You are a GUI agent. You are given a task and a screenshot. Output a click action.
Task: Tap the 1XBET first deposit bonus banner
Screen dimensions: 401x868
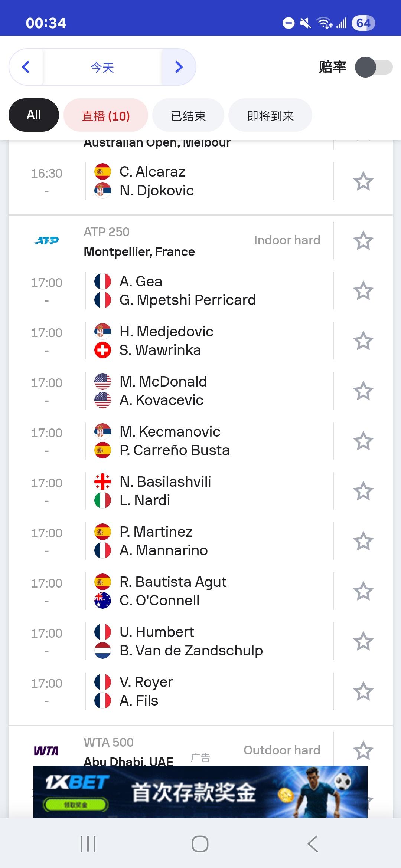point(200,792)
